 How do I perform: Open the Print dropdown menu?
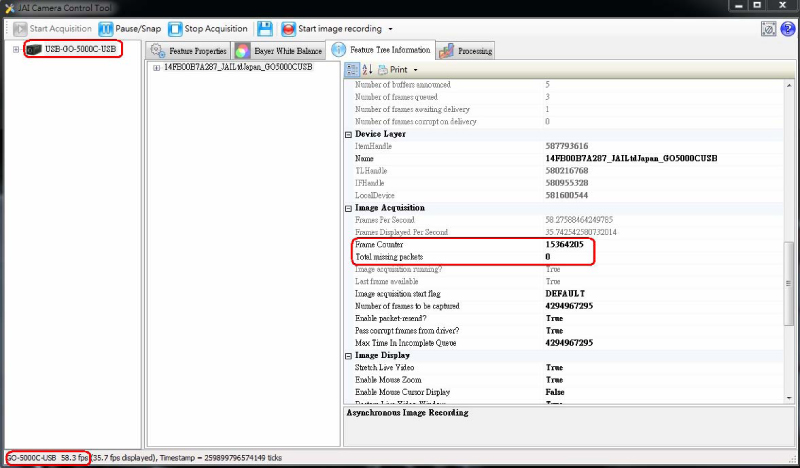[398, 70]
